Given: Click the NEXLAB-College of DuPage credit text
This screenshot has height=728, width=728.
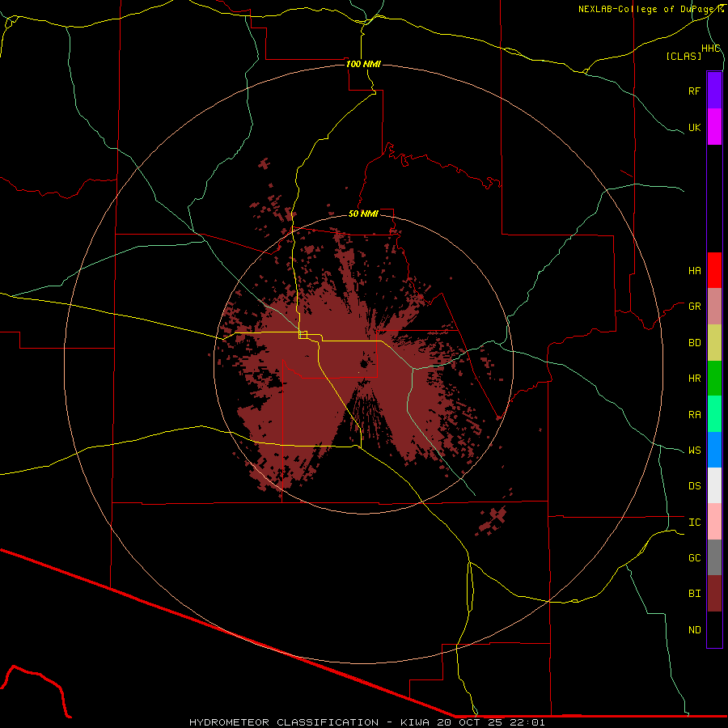Looking at the screenshot, I should point(650,9).
